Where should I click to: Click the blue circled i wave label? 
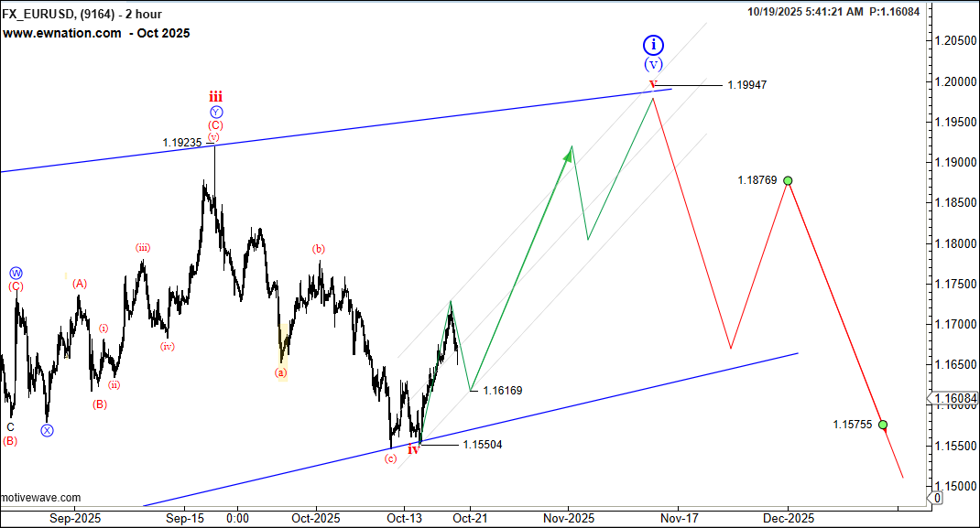[652, 44]
